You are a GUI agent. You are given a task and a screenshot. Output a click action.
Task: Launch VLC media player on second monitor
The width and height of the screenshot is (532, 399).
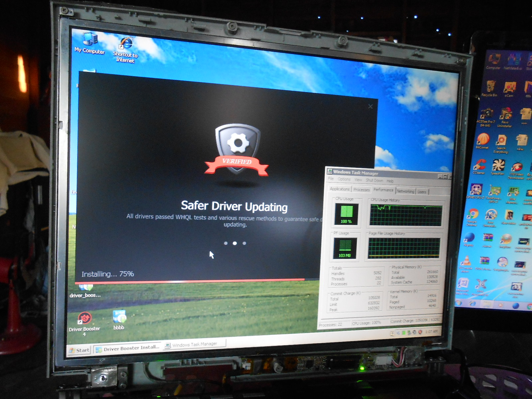pos(466,264)
